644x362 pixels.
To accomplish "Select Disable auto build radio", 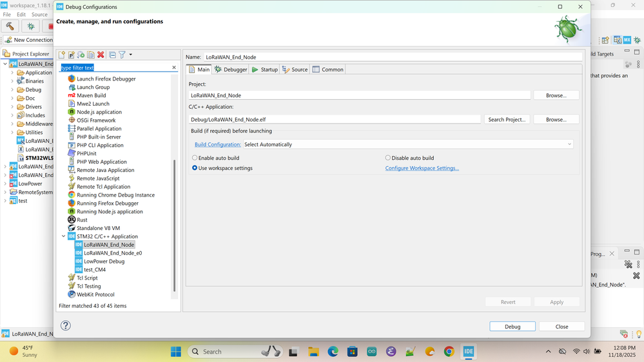I will (x=409, y=158).
